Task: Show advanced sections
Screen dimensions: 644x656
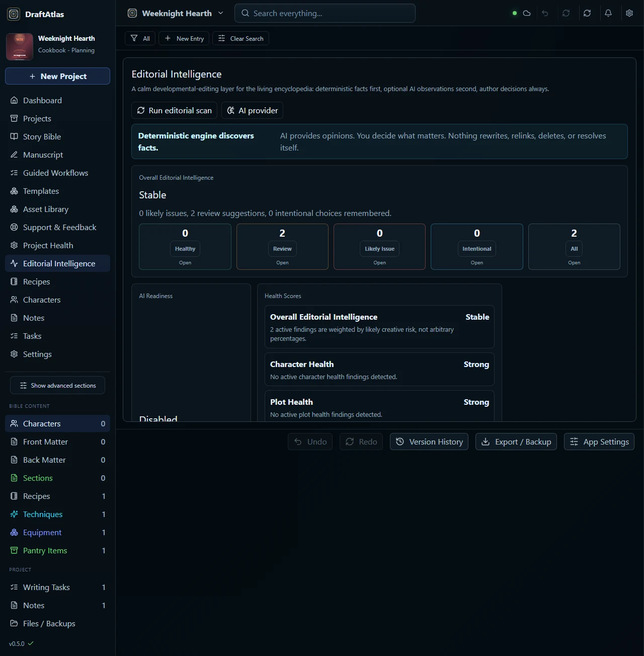Action: point(57,385)
